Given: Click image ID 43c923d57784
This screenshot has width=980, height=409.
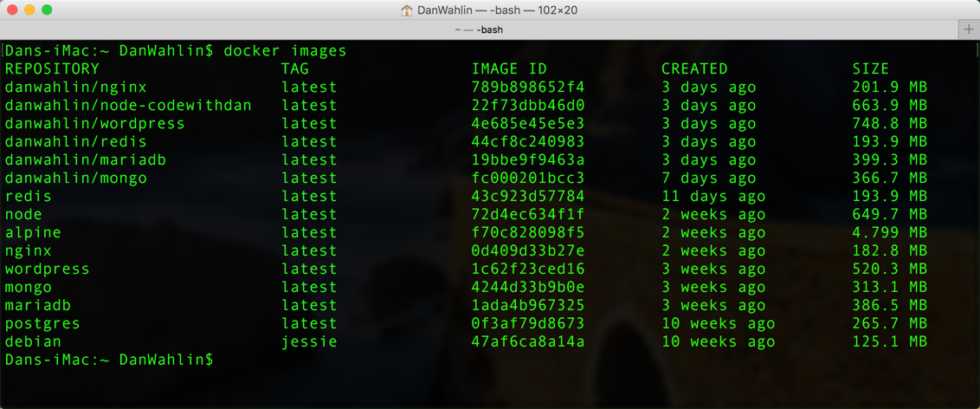Looking at the screenshot, I should [x=528, y=197].
